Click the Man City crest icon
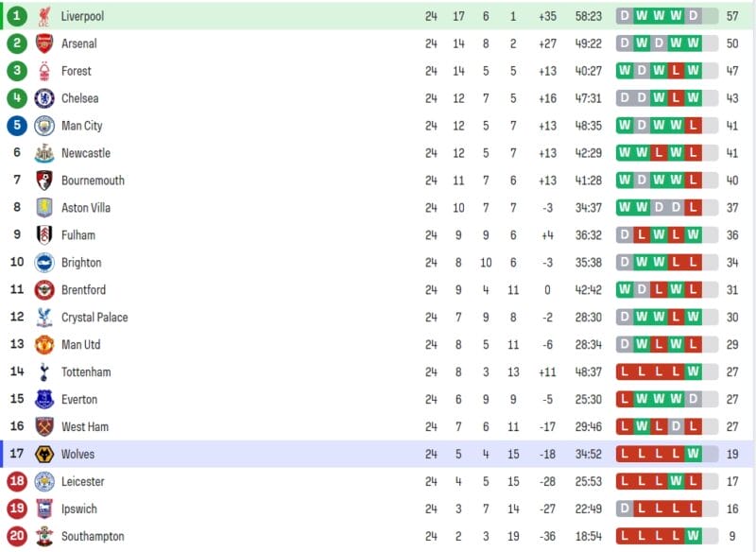The image size is (756, 552). pos(44,126)
